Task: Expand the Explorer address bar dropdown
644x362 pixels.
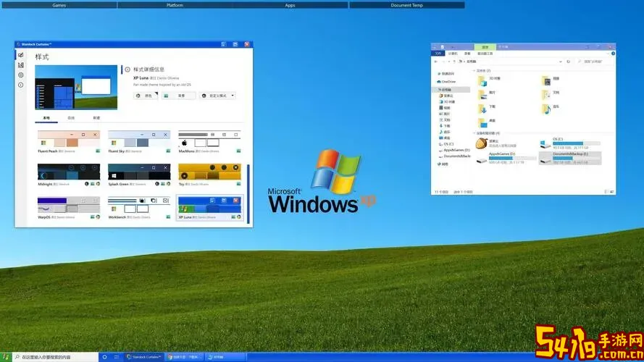Action: (560, 62)
